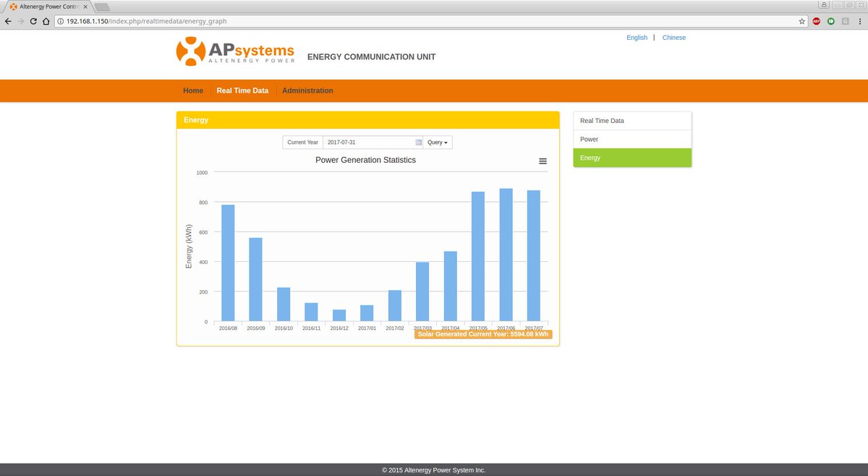Click the 1000 y-axis value

(x=202, y=173)
